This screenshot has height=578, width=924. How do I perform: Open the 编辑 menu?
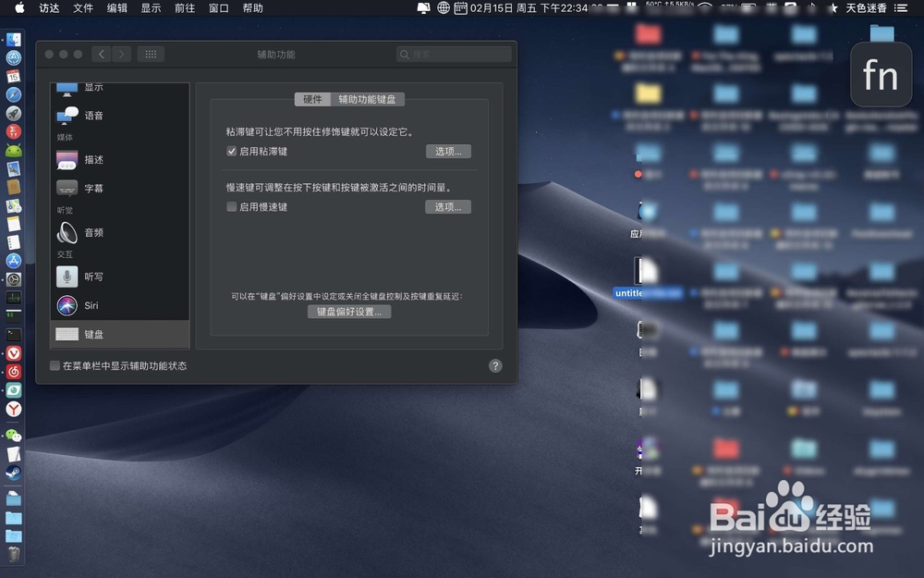pos(117,7)
